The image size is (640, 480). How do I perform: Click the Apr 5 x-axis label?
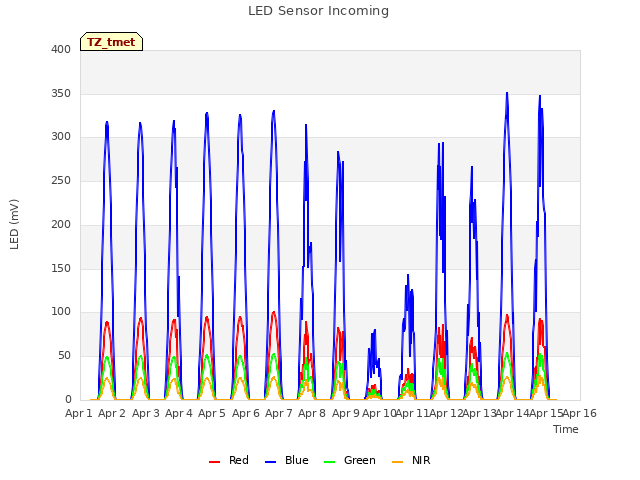[x=212, y=413]
